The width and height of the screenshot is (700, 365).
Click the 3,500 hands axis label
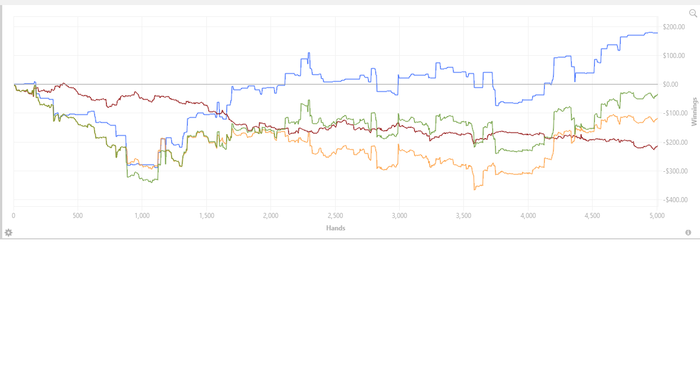[464, 216]
